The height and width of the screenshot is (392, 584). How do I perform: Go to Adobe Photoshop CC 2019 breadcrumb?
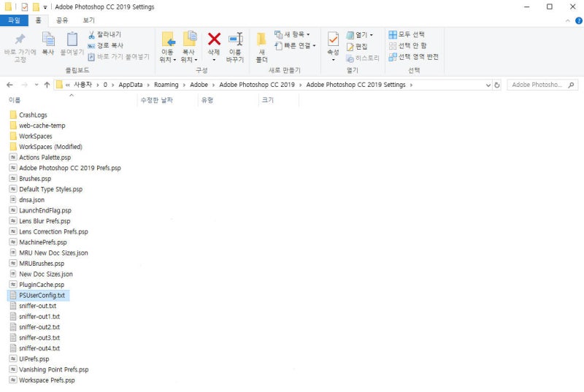click(x=257, y=85)
